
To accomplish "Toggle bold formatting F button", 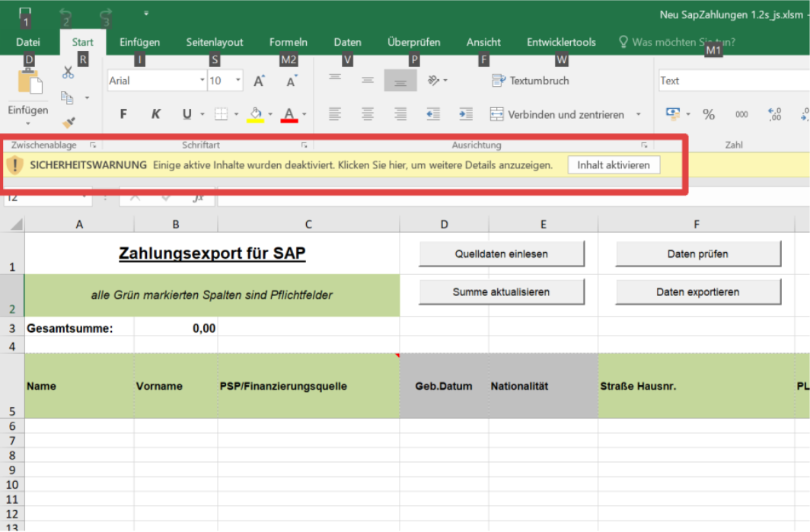I will (x=123, y=114).
